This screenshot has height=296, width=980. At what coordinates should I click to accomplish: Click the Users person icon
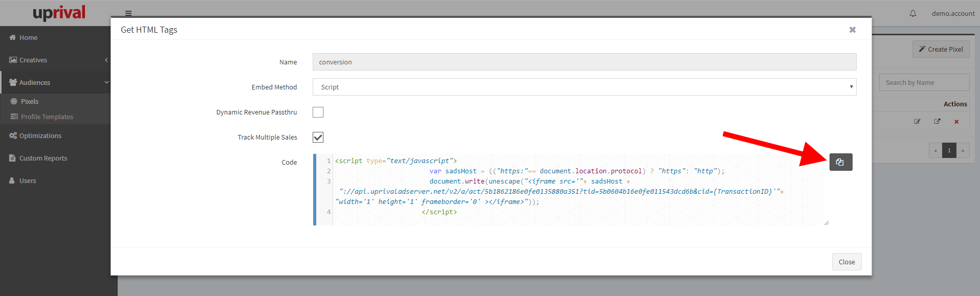(x=12, y=180)
